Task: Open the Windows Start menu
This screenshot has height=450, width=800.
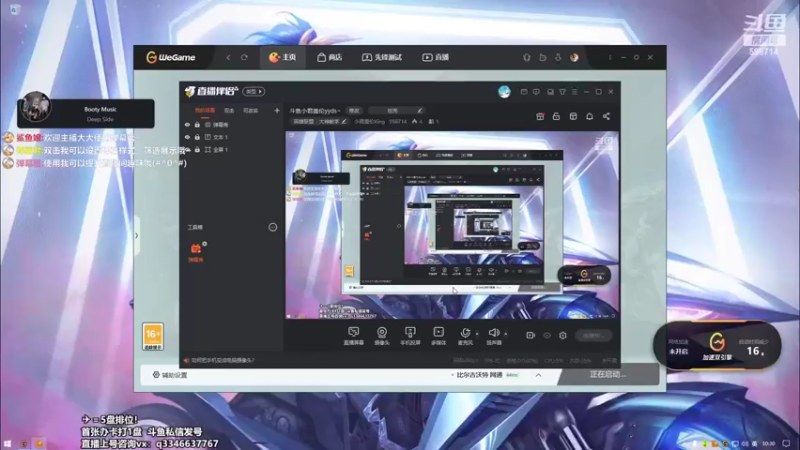Action: coord(7,444)
